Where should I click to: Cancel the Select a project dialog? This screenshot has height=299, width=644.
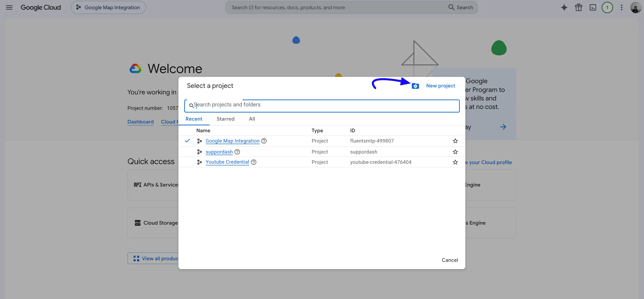pos(450,260)
